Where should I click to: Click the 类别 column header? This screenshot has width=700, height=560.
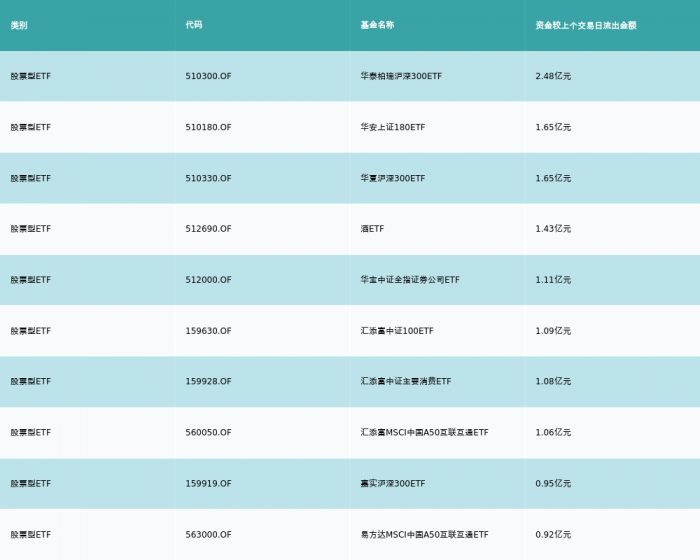19,25
